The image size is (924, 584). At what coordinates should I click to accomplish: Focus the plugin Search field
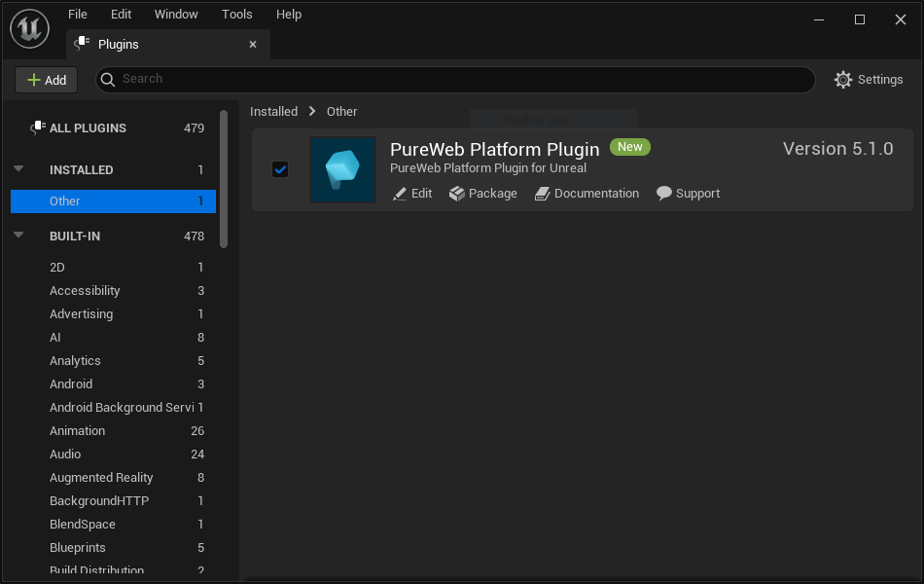(x=455, y=80)
